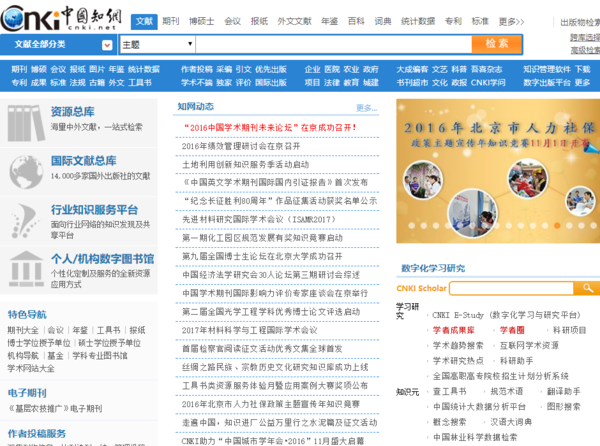The height and width of the screenshot is (446, 600).
Task: Open 查工具书 link
Action: [450, 391]
